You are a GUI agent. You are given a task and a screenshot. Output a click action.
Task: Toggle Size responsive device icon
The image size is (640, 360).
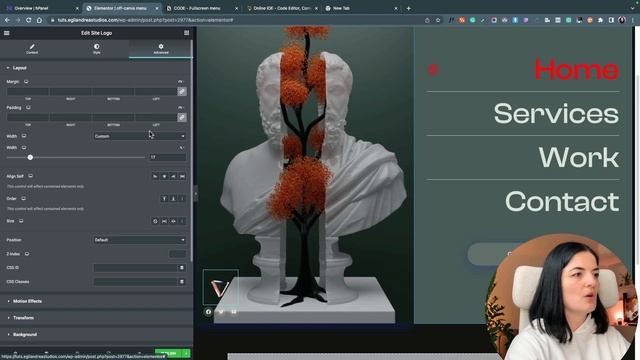[x=21, y=221]
